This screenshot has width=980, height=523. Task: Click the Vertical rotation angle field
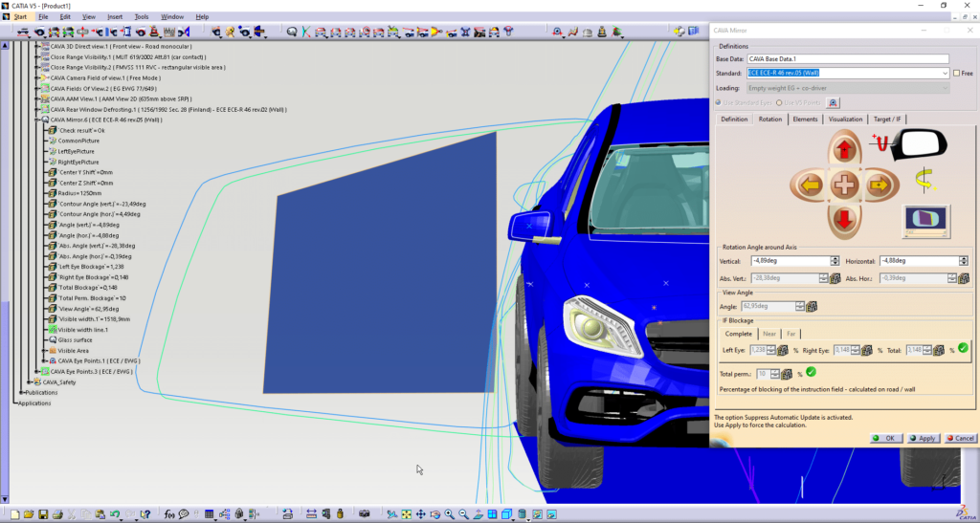click(x=791, y=261)
